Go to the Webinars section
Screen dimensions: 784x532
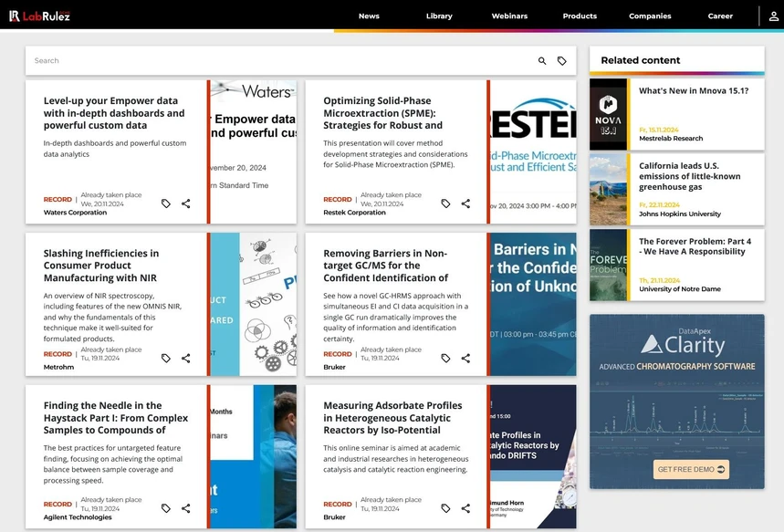coord(509,16)
